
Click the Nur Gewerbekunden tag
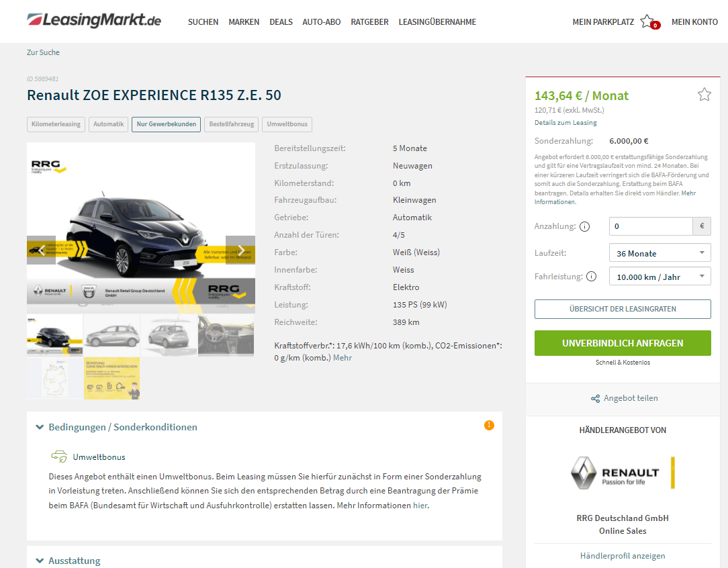click(x=166, y=124)
